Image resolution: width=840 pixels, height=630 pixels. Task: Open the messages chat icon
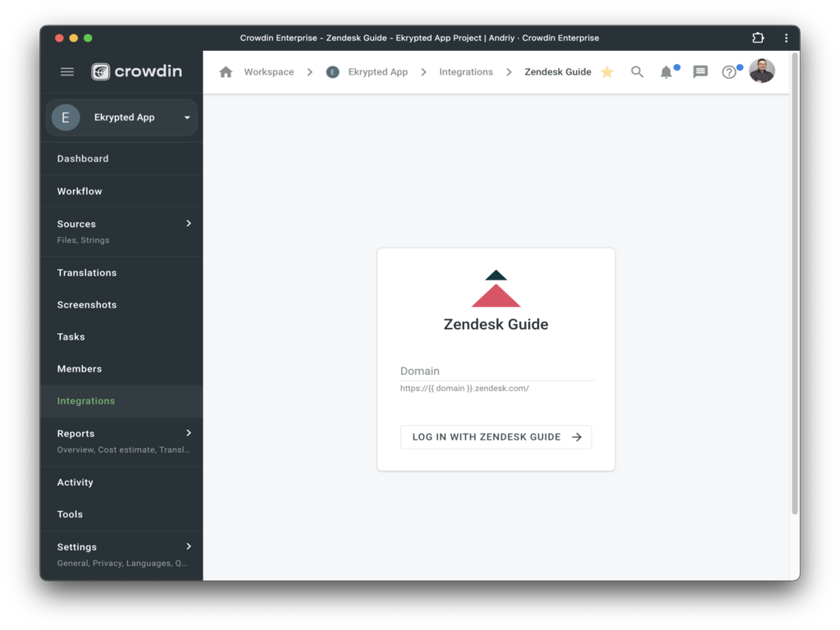click(700, 72)
